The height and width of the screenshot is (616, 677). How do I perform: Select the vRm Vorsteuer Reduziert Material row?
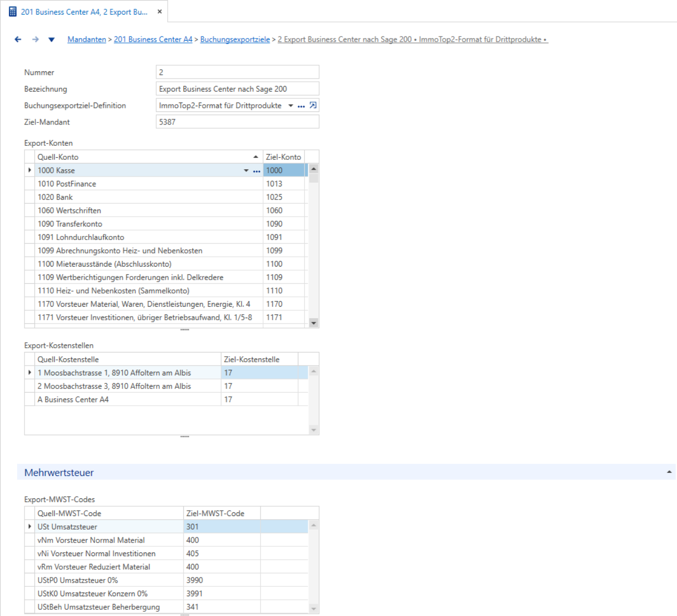coord(166,567)
